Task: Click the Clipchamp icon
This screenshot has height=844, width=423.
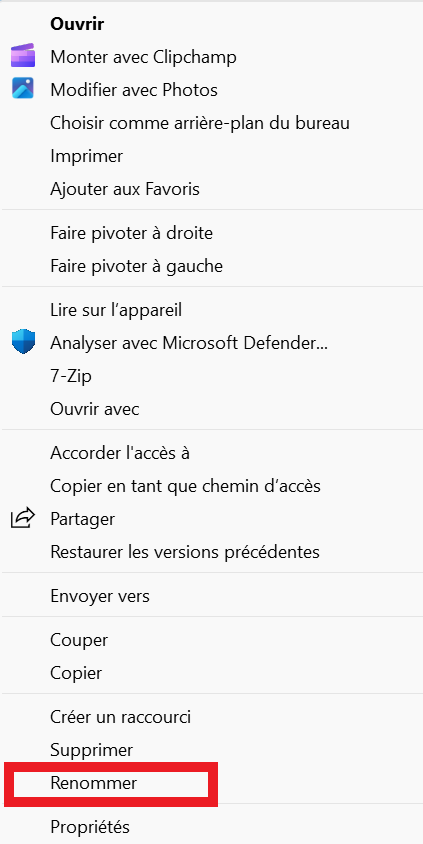Action: [23, 56]
